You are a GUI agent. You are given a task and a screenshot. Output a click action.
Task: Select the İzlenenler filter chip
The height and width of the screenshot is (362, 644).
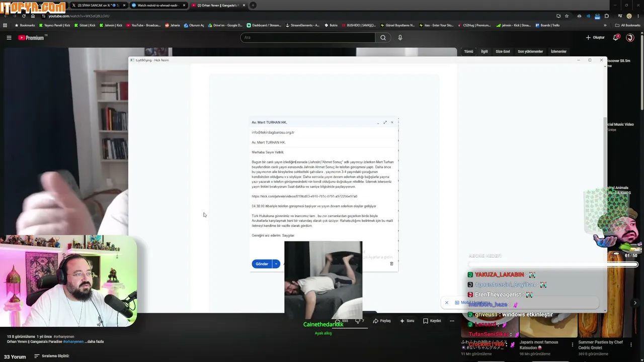[558, 51]
